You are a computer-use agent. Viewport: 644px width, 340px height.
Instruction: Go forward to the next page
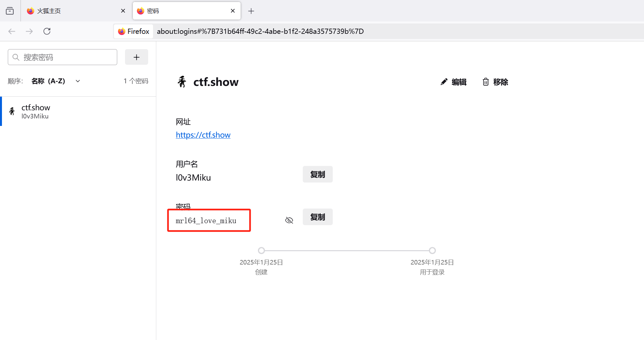pos(29,31)
